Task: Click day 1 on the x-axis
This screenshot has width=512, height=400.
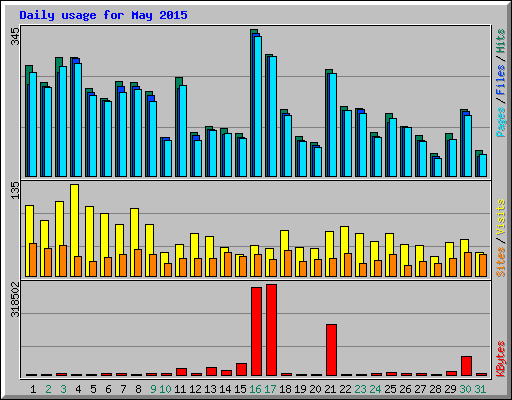Action: (33, 389)
